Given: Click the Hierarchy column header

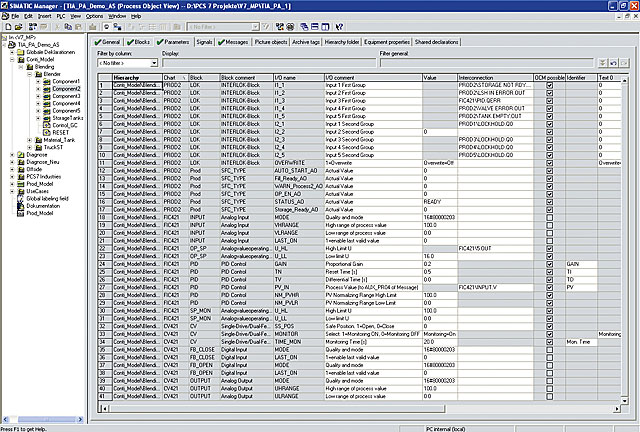Looking at the screenshot, I should [x=126, y=76].
